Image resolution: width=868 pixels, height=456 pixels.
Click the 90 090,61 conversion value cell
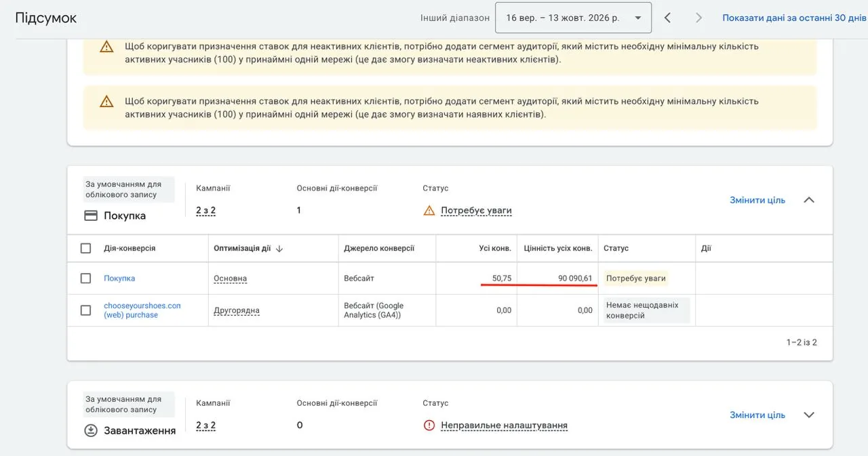575,278
